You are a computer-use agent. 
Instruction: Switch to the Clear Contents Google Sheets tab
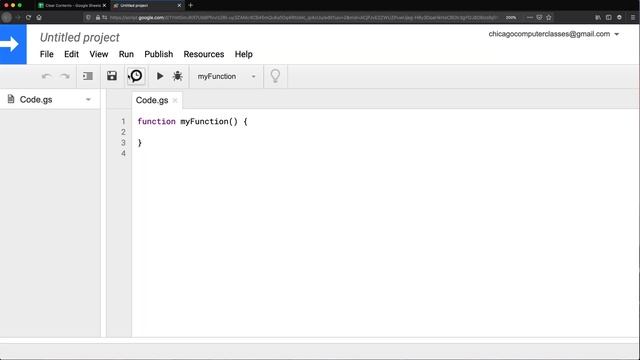(x=72, y=5)
